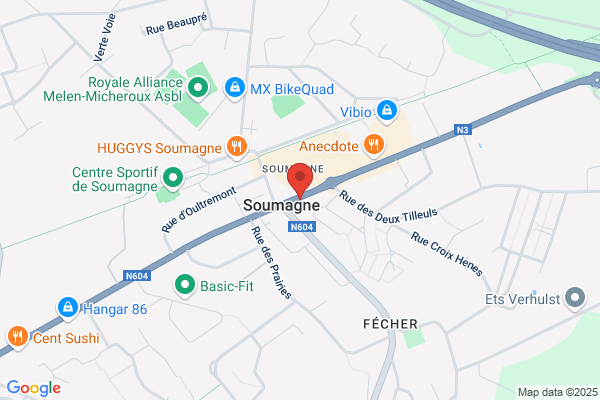Screen dimensions: 600x400
Task: Click the Rue des Prairies street label
Action: (x=271, y=262)
